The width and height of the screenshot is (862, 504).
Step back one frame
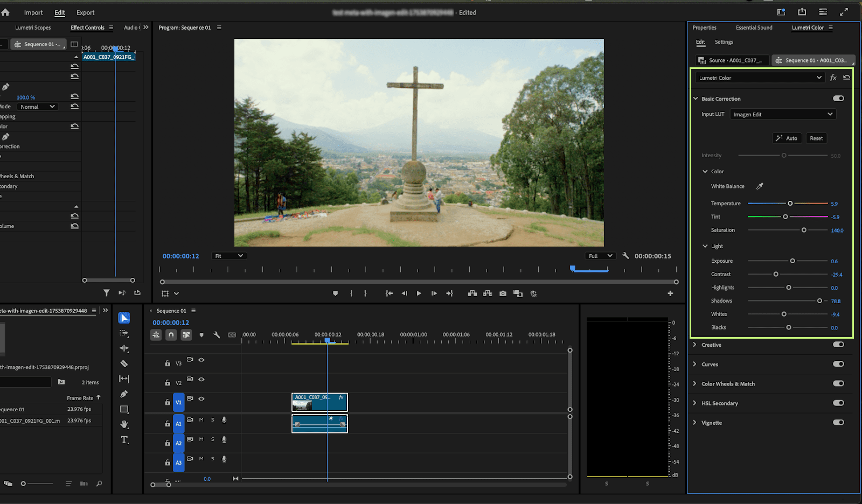point(404,293)
